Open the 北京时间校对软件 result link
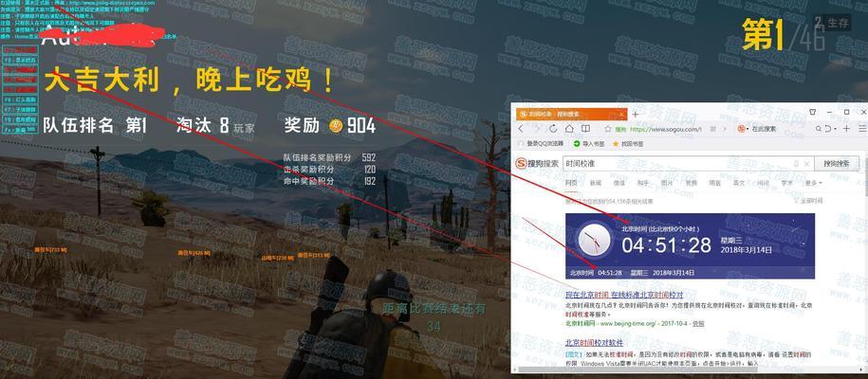The image size is (868, 379). pyautogui.click(x=595, y=343)
